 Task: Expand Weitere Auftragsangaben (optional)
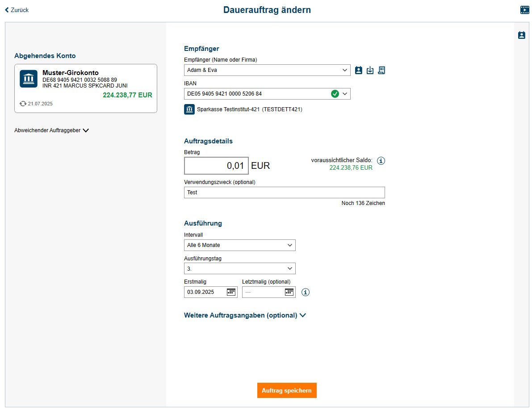[x=245, y=315]
